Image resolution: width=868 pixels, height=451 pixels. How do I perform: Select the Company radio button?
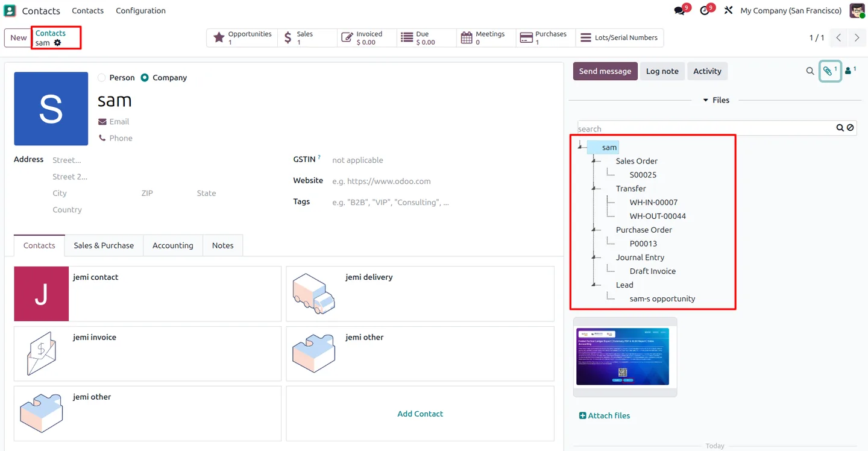(145, 78)
